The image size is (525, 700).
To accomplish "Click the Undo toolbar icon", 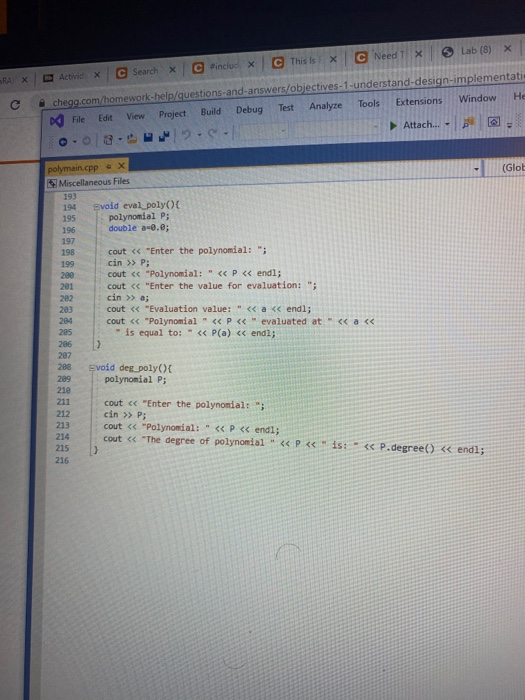I will coord(187,135).
